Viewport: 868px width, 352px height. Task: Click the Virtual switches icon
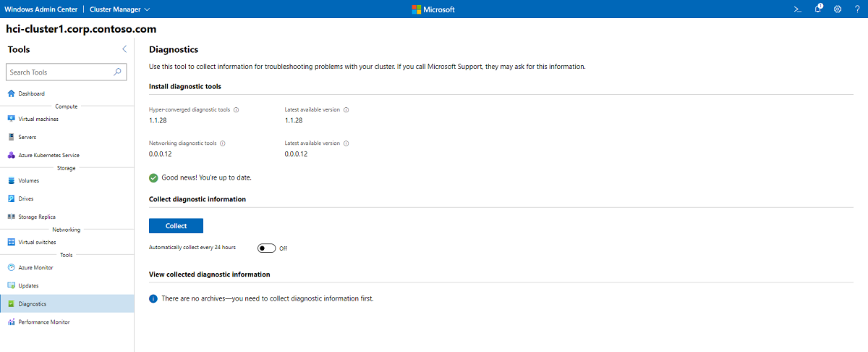click(11, 242)
